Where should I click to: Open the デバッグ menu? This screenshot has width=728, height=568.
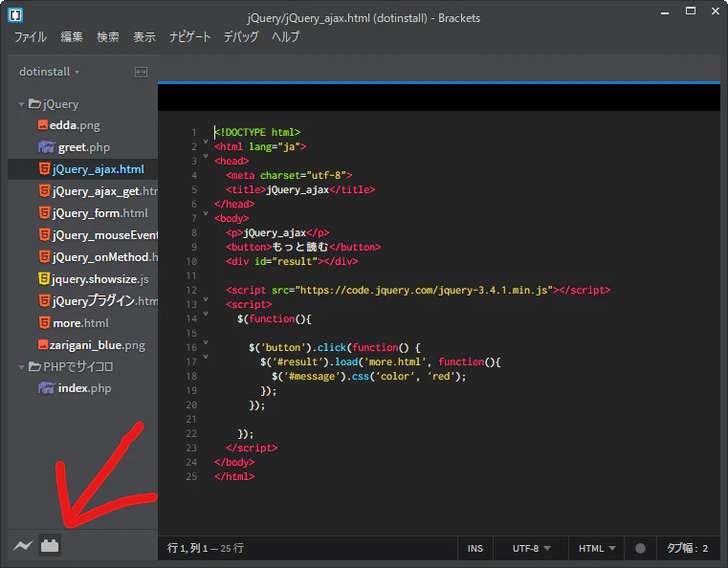[241, 37]
